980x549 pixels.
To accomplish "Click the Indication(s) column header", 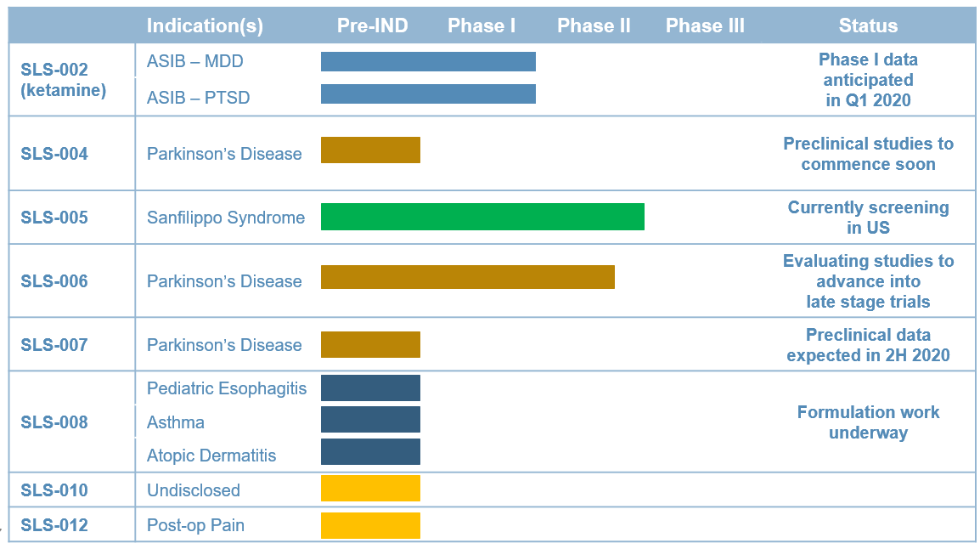I will (205, 25).
